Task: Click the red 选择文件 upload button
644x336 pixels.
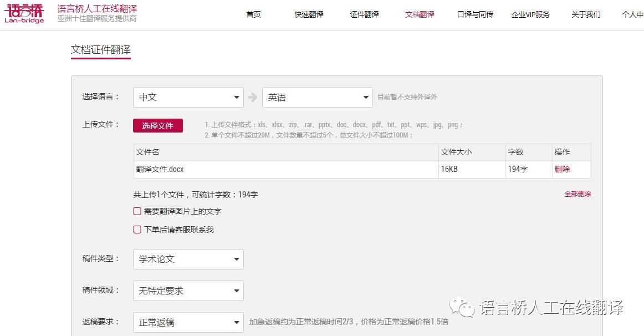Action: [158, 125]
